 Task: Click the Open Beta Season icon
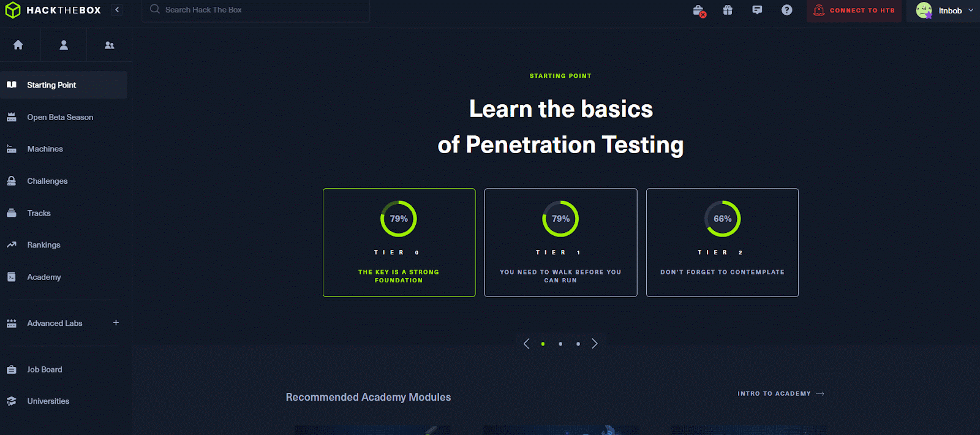(x=12, y=117)
